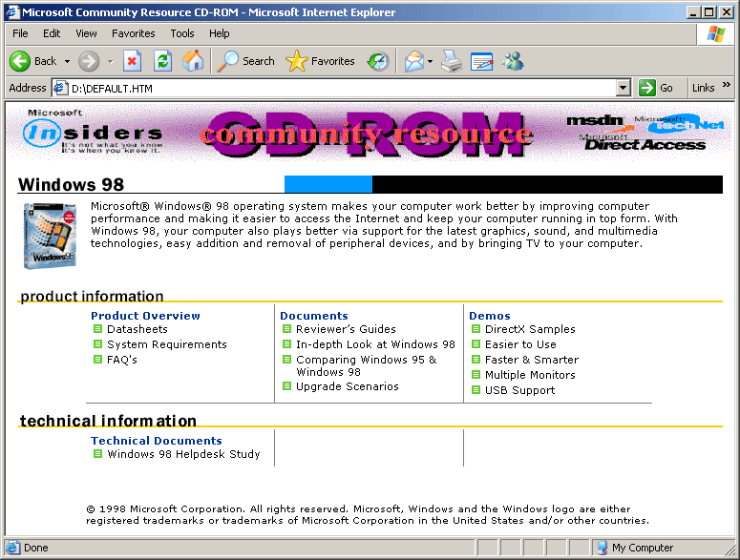The width and height of the screenshot is (740, 560).
Task: Open the Tools menu
Action: click(x=182, y=33)
